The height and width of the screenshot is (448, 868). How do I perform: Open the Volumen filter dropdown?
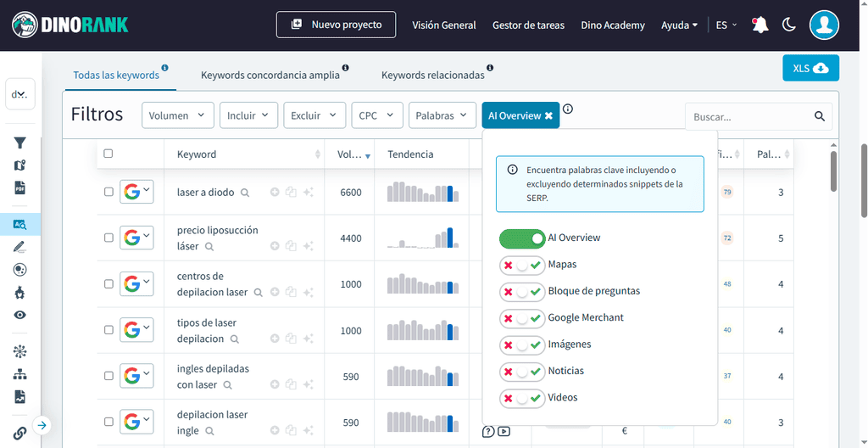click(178, 115)
